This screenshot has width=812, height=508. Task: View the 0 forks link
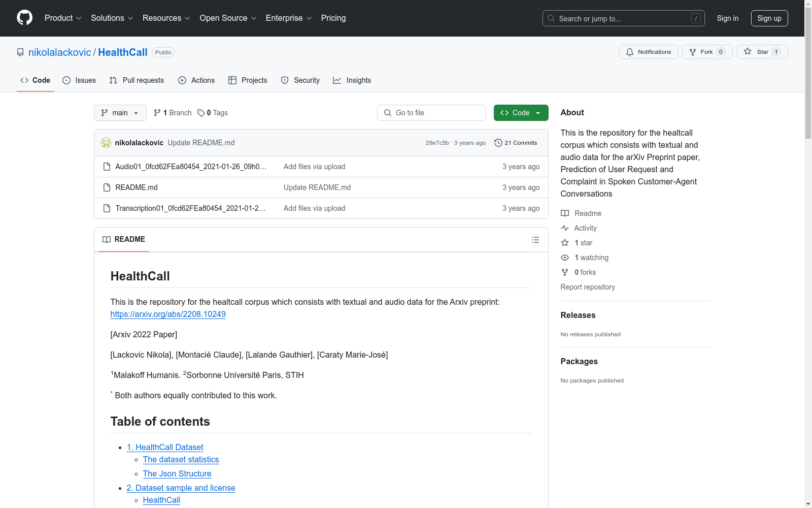(579, 272)
